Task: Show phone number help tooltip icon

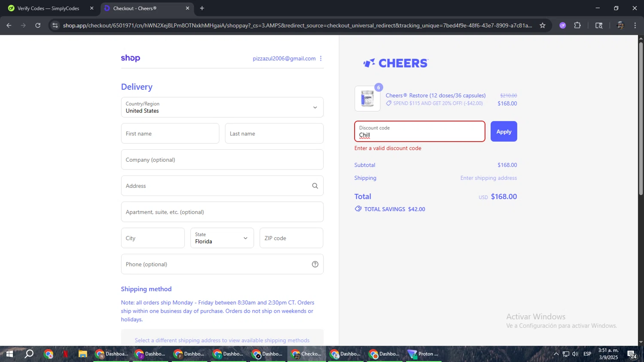Action: 315,264
